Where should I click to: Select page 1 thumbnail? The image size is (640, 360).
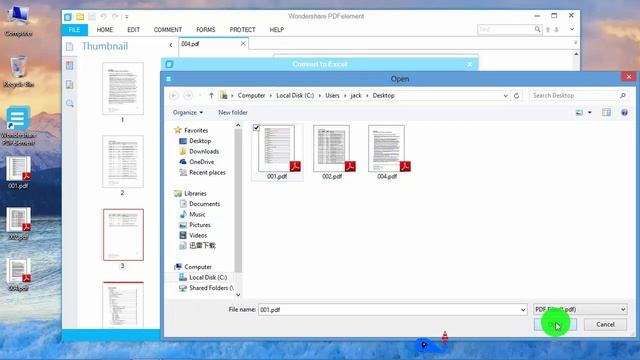click(x=123, y=89)
